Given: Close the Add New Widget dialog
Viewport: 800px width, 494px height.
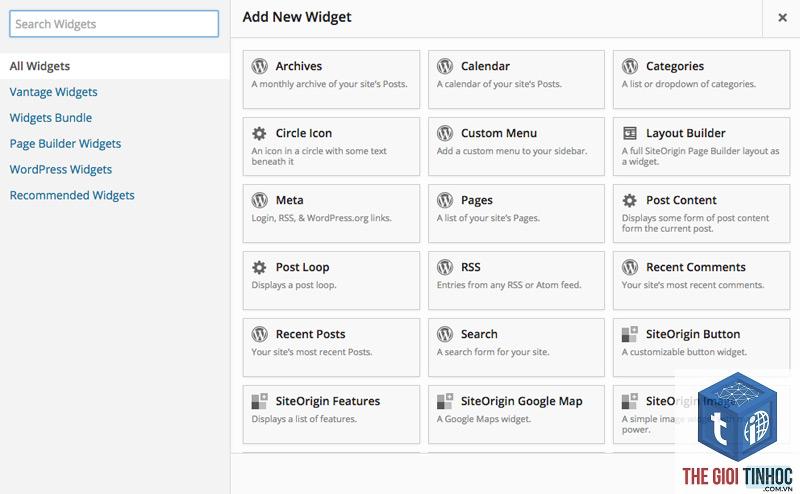Looking at the screenshot, I should tap(782, 18).
